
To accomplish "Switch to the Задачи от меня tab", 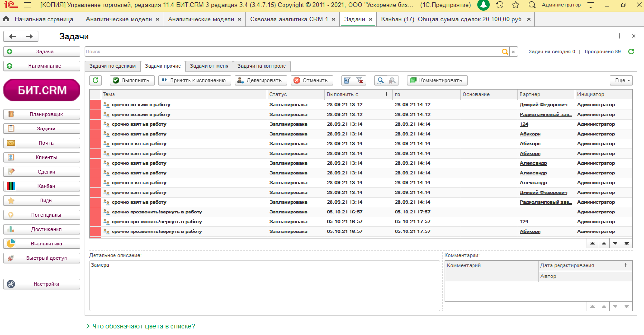I will tap(209, 66).
